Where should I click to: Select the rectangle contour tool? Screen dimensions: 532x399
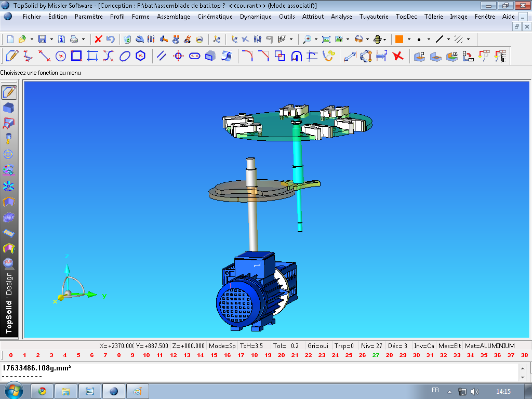click(76, 56)
